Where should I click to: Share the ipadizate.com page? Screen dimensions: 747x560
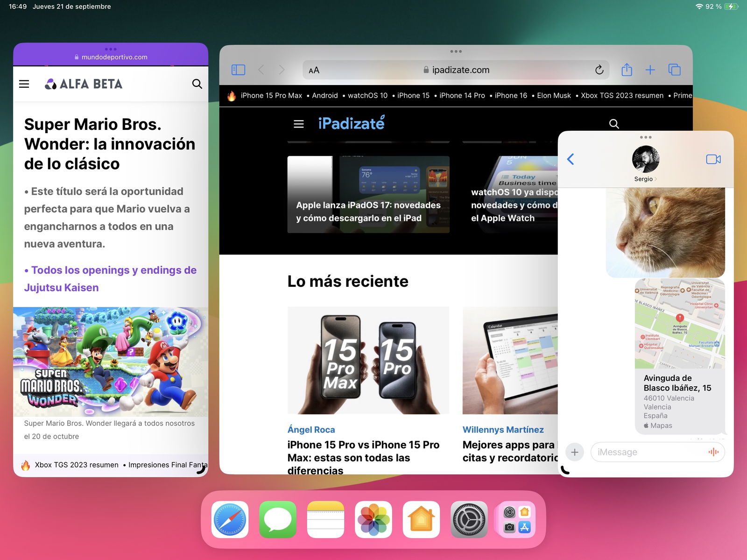pos(627,70)
